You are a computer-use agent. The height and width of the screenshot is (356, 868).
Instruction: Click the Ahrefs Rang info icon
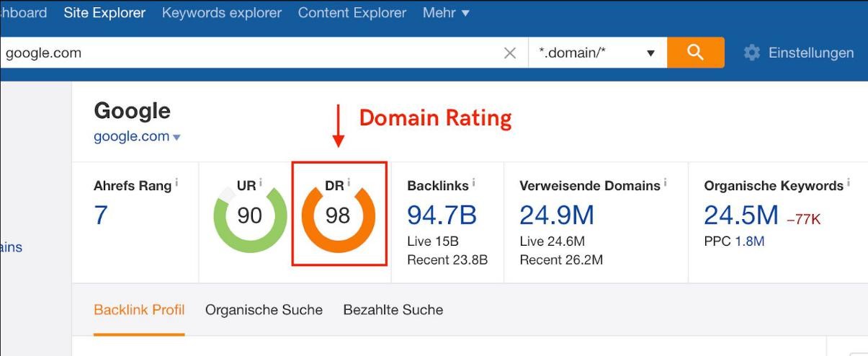pos(176,183)
